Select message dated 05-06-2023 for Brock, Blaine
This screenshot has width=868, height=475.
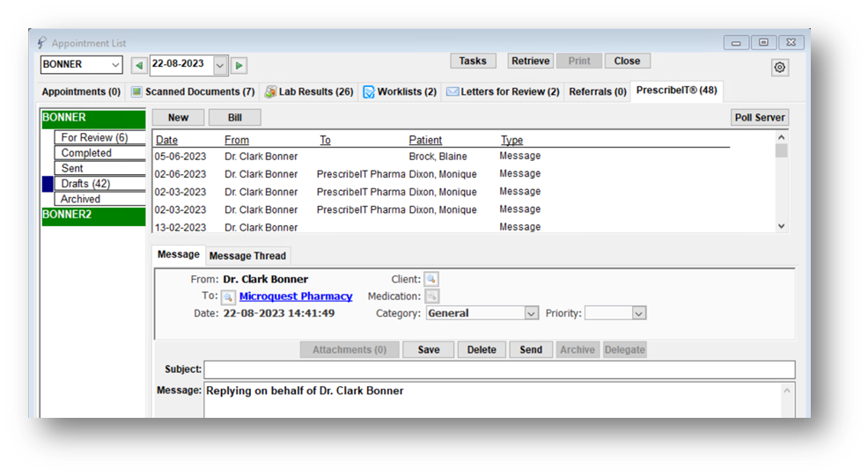point(441,157)
